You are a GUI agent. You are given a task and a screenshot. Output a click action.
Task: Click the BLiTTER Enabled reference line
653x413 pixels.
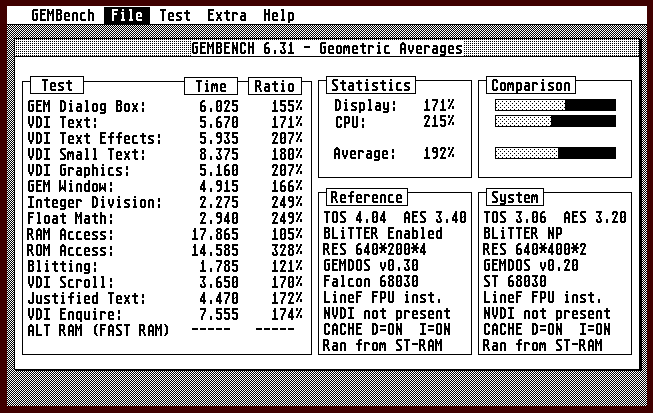pyautogui.click(x=383, y=234)
